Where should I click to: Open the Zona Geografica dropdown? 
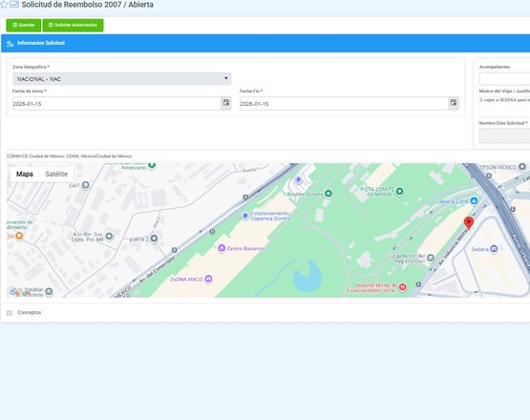[x=121, y=78]
